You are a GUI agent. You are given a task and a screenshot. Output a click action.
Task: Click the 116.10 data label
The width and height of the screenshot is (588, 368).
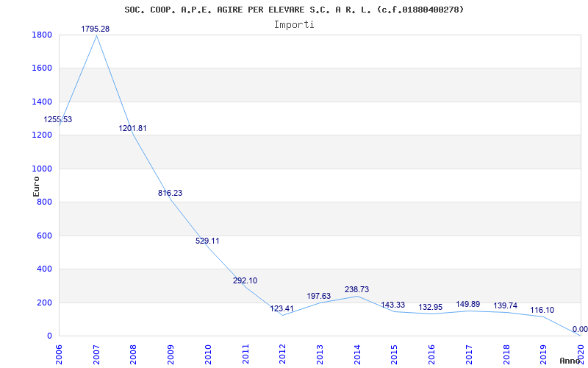coord(542,311)
